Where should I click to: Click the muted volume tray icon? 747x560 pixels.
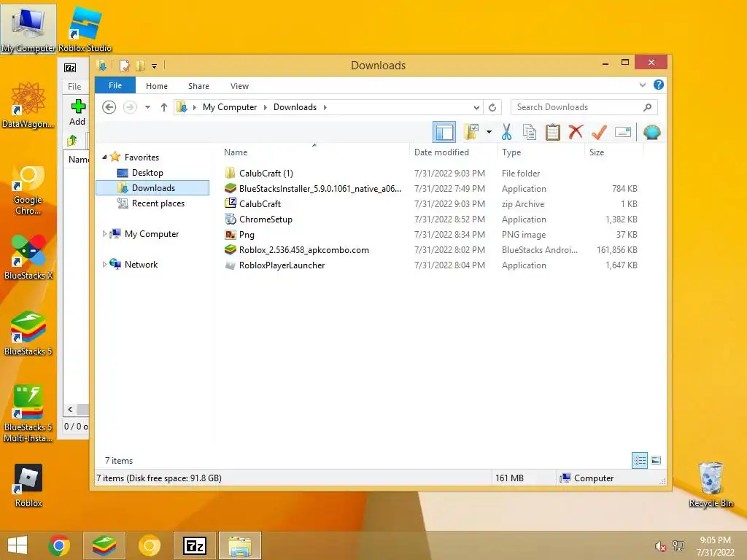click(660, 545)
